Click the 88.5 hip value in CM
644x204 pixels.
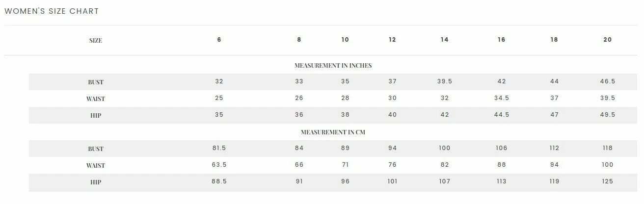coord(219,181)
